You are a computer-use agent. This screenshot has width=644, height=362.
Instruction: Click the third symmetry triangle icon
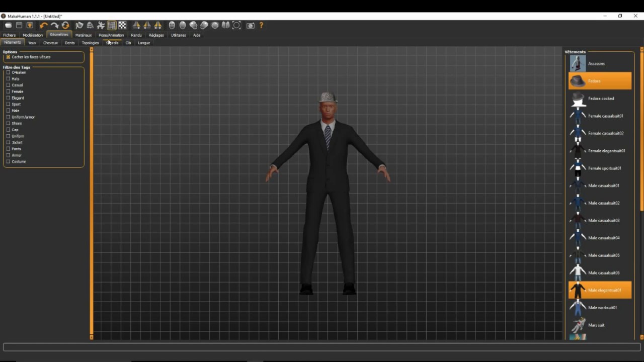click(x=157, y=25)
